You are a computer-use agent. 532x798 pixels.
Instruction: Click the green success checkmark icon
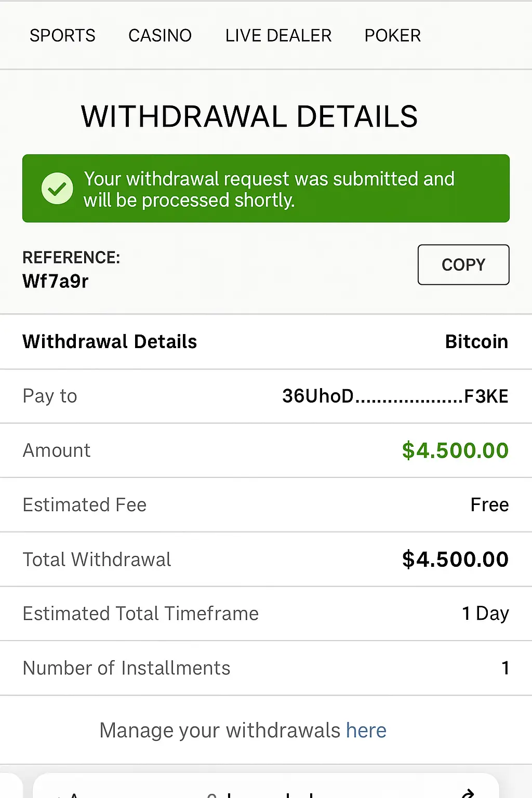pyautogui.click(x=57, y=188)
